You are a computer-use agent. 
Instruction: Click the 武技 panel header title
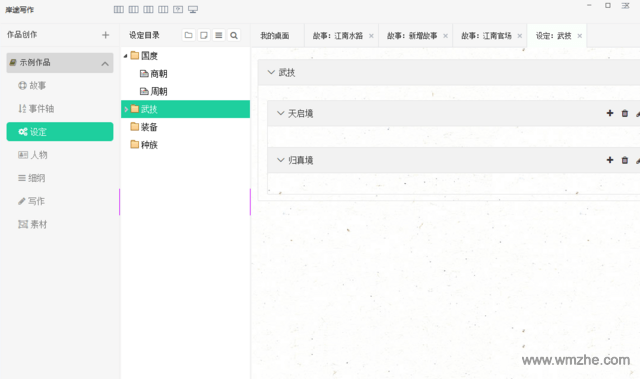click(287, 73)
